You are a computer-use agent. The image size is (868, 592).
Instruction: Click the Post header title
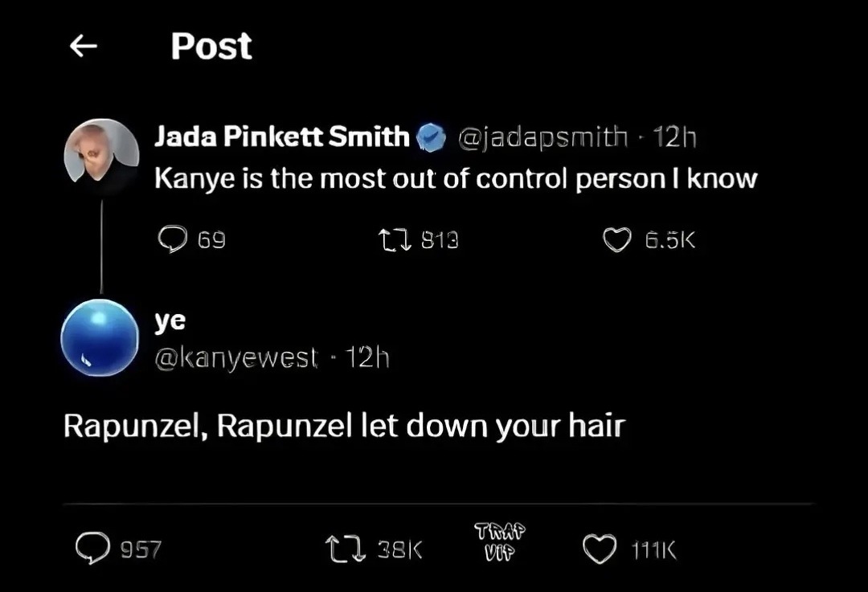211,47
